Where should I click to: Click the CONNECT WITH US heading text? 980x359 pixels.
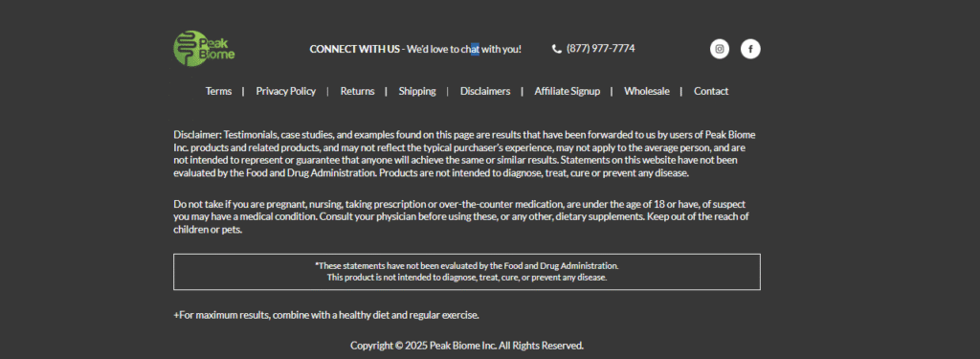pyautogui.click(x=354, y=49)
